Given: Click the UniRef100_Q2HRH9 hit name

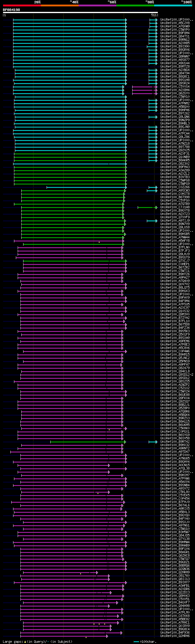Looking at the screenshot, I should click(175, 572).
